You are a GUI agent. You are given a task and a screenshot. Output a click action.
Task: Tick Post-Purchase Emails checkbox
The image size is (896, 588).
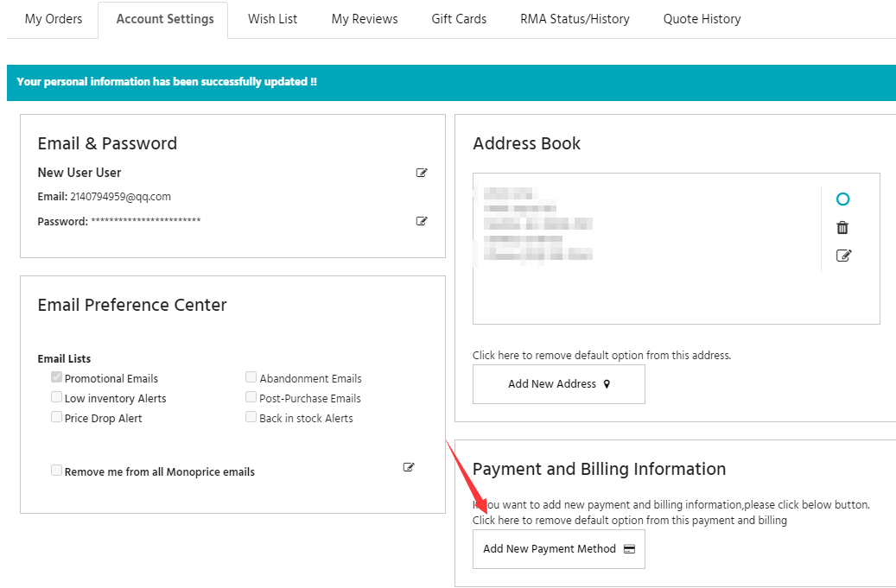[251, 397]
